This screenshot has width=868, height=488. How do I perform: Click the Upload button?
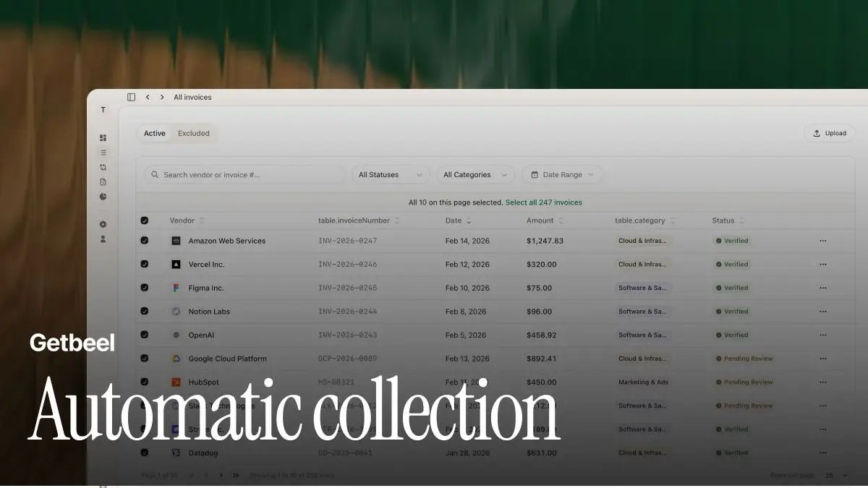point(830,133)
